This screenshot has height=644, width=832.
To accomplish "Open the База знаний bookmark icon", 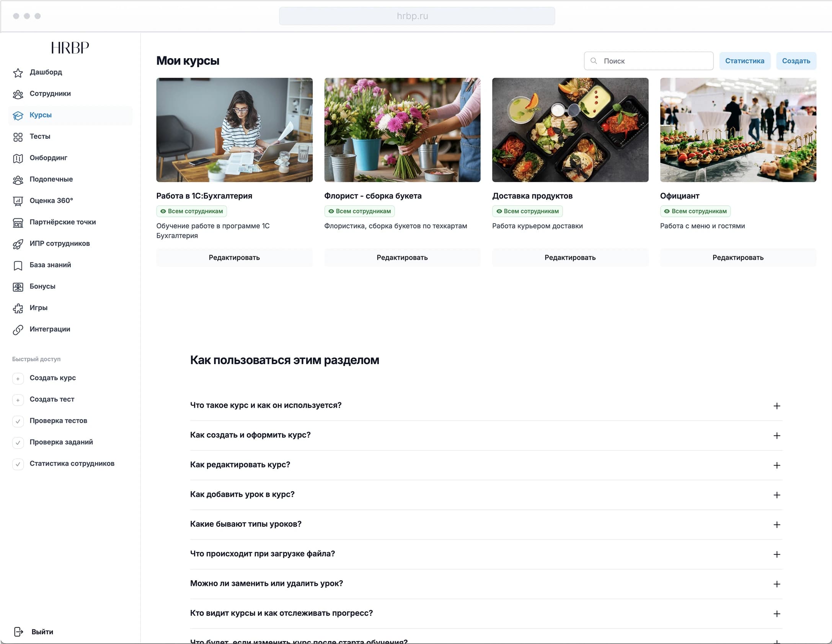I will [18, 265].
